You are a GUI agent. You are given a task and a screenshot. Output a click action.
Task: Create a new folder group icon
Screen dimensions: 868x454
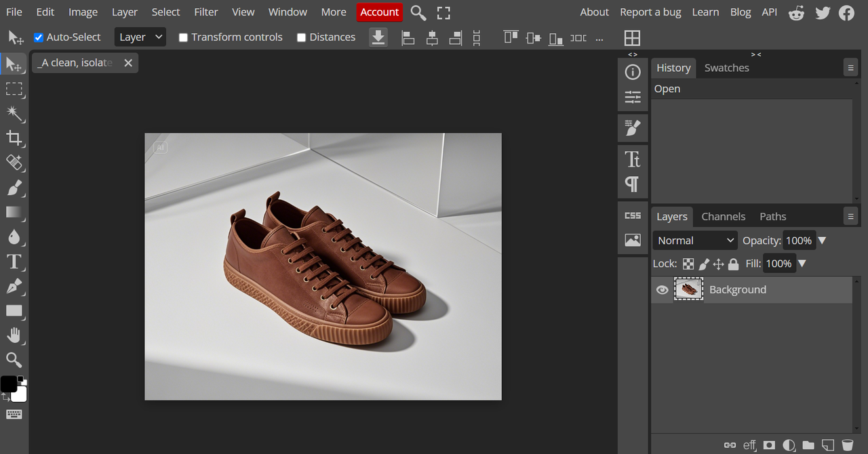[808, 445]
